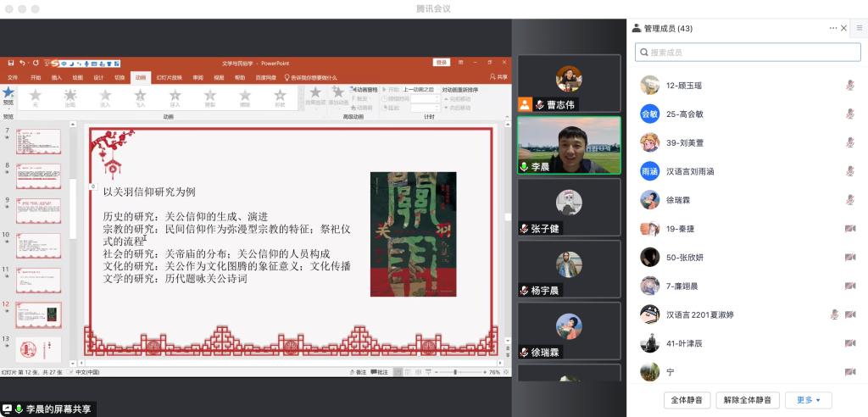Click the 备注 notes icon in status bar
Screen dimensions: 868x417
358,372
